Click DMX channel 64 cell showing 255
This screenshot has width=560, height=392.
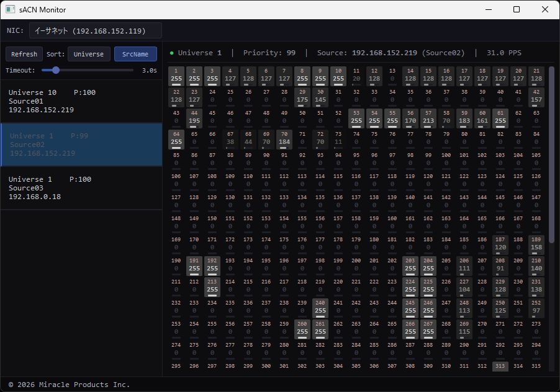point(176,138)
